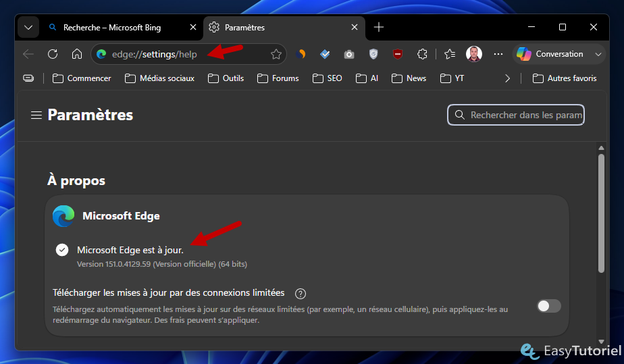Open the blue checkmark extension
Screen dimensions: 624x364
(325, 54)
